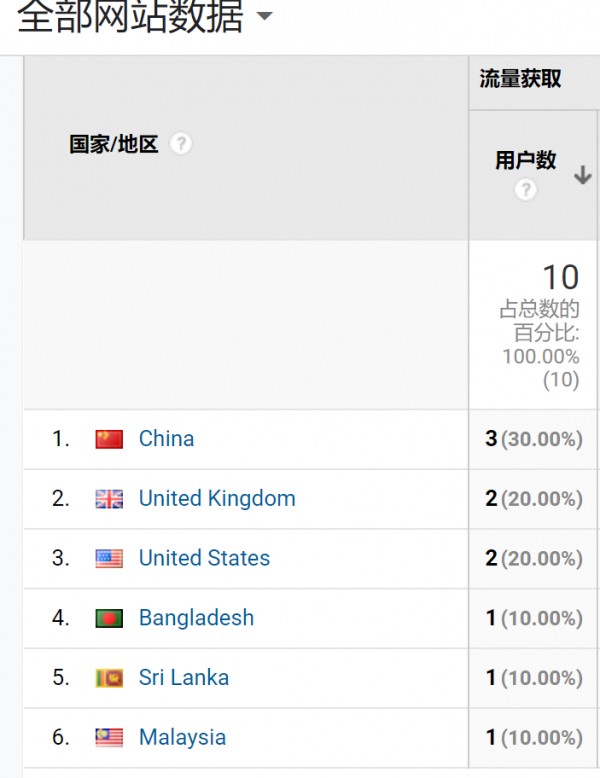Click the United Kingdom flag icon

[x=109, y=499]
